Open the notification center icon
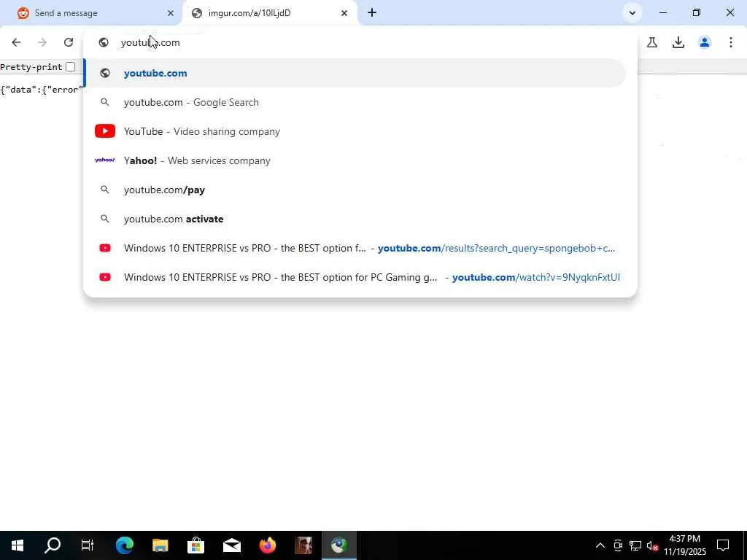 pyautogui.click(x=723, y=545)
